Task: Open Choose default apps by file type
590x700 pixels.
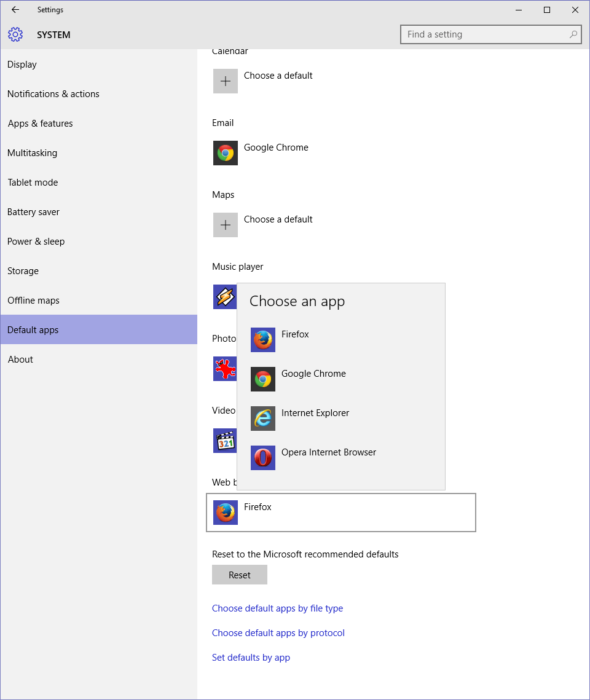Action: [277, 608]
